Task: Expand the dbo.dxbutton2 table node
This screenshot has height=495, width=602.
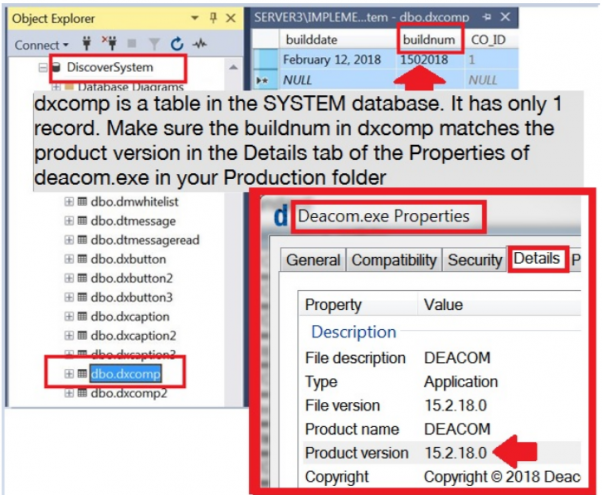Action: click(69, 278)
